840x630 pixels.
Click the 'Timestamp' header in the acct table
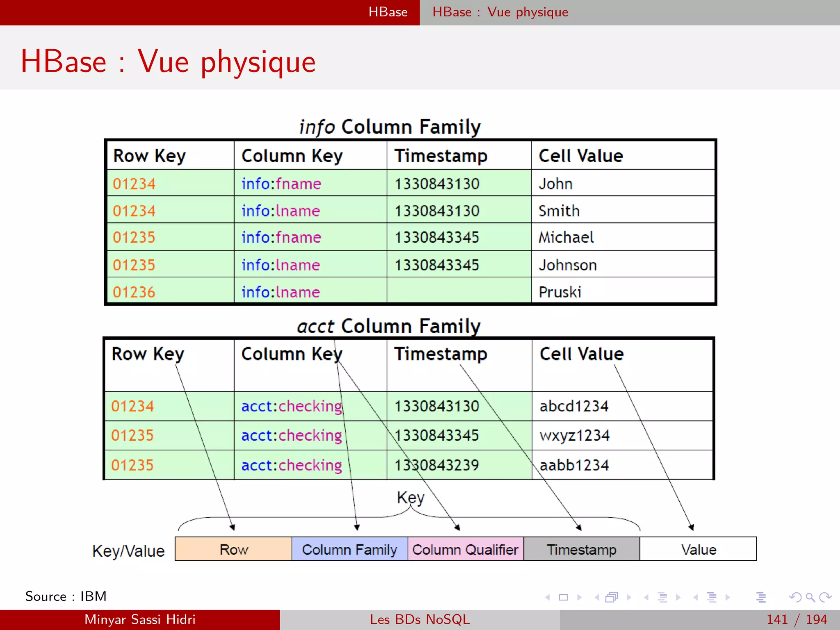[441, 354]
